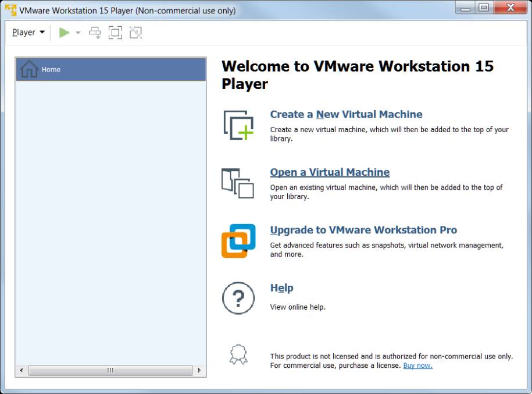
Task: Click the Create a New Virtual Machine link
Action: (x=346, y=114)
